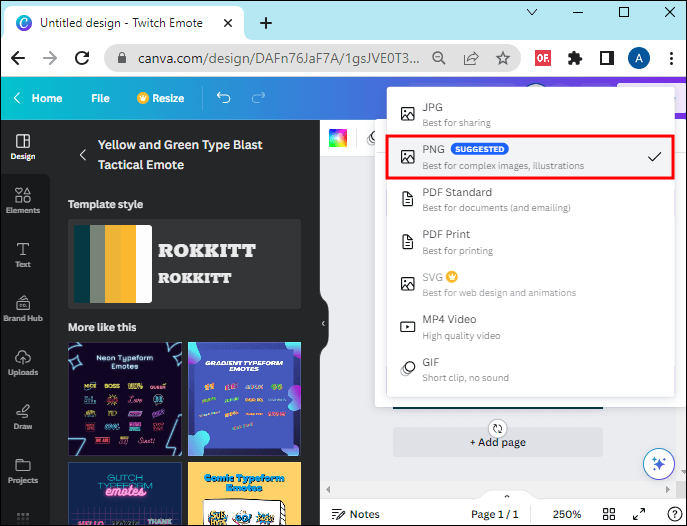Open Glitch Typeform emotes template
The image size is (687, 526).
point(125,494)
